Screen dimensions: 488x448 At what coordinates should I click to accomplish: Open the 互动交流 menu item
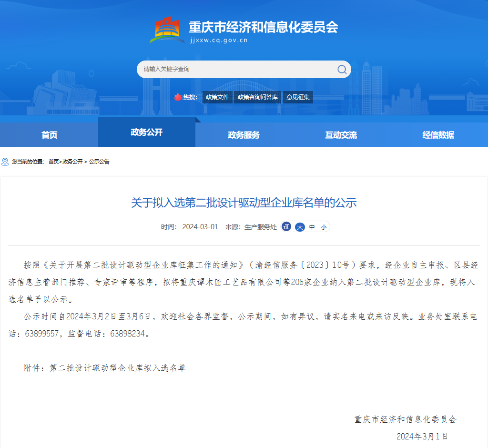[x=341, y=135]
